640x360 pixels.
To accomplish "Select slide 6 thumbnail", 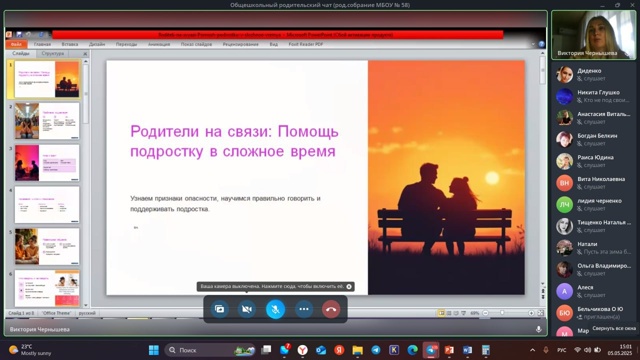I will click(47, 288).
